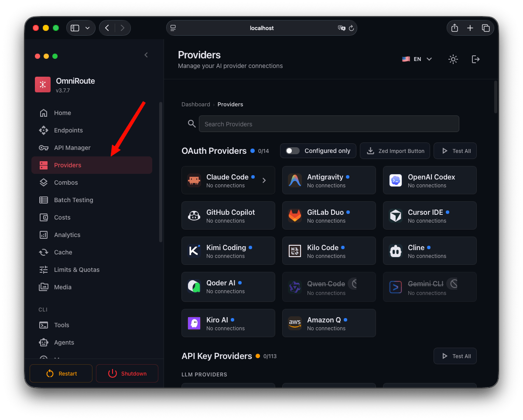Test all OAuth providers
The width and height of the screenshot is (523, 420).
click(455, 151)
